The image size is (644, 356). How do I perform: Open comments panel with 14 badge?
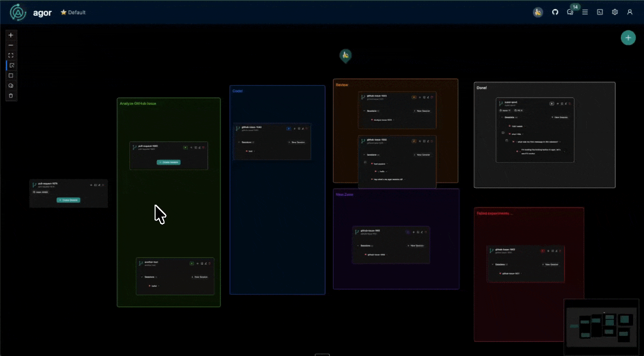570,12
